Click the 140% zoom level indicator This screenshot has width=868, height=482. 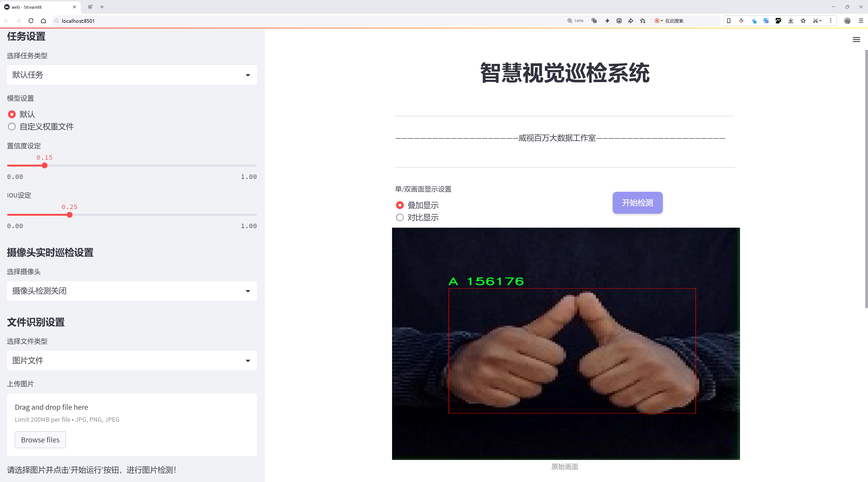click(575, 21)
